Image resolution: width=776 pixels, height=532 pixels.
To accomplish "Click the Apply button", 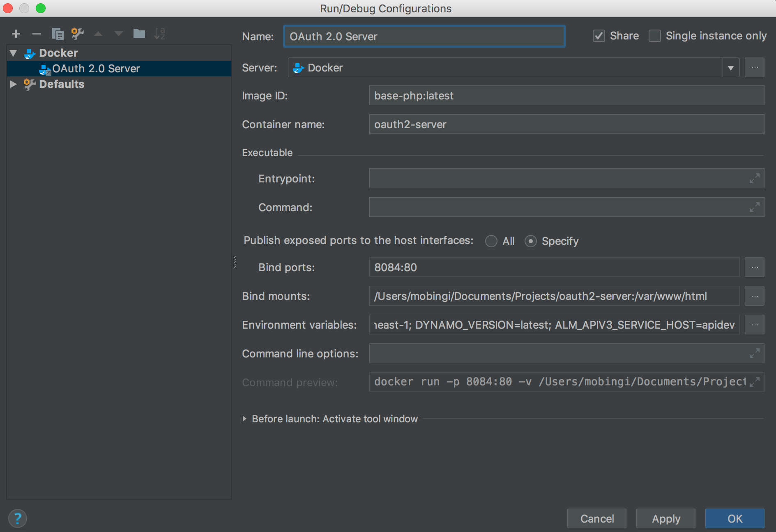I will pos(666,518).
